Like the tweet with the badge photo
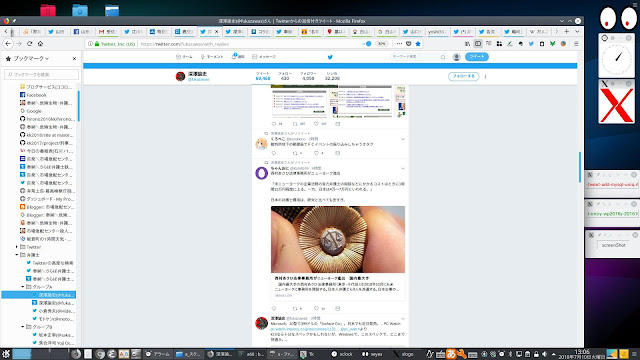This screenshot has height=360, width=640. pyautogui.click(x=316, y=309)
